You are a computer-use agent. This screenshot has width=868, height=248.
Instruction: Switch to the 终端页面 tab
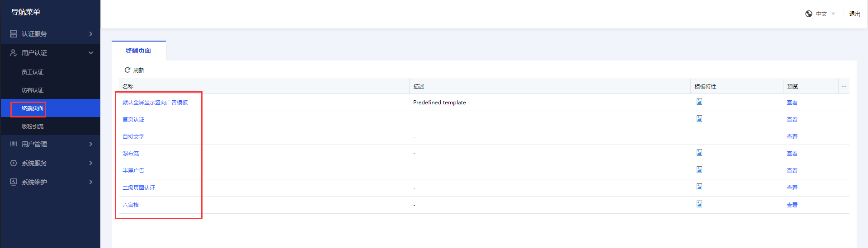tap(138, 51)
